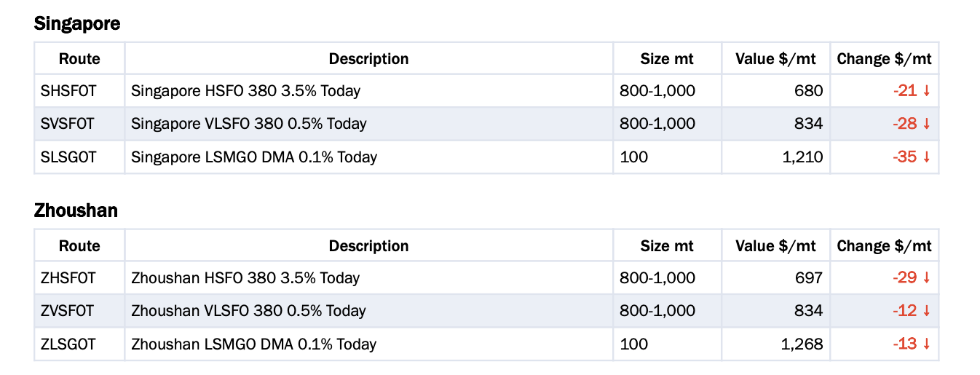
Task: Select the SVSFOT route cell
Action: point(79,124)
